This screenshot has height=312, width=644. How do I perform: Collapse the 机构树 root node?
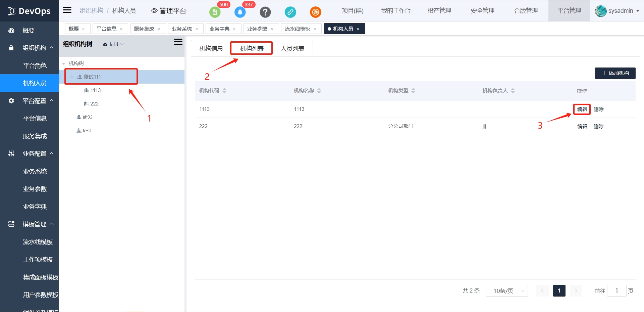[64, 63]
